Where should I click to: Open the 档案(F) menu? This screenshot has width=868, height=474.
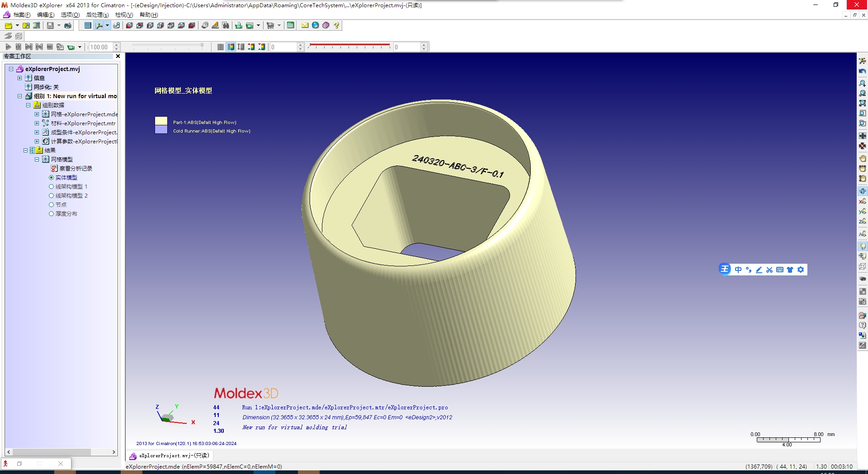[x=22, y=15]
